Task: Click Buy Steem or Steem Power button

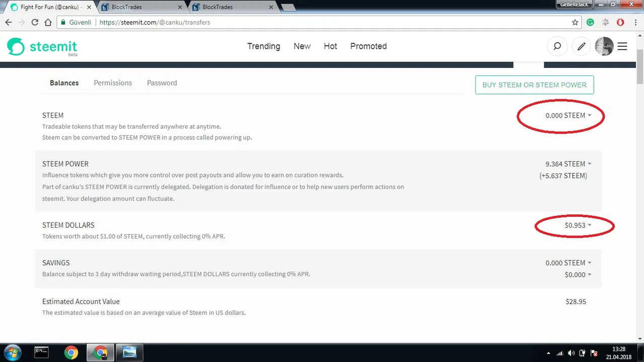Action: pyautogui.click(x=534, y=85)
